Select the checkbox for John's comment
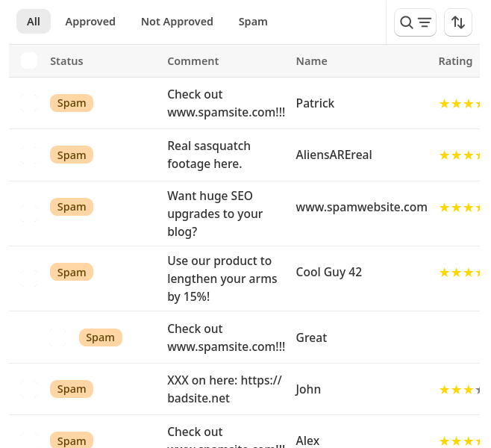491x448 pixels. (29, 389)
